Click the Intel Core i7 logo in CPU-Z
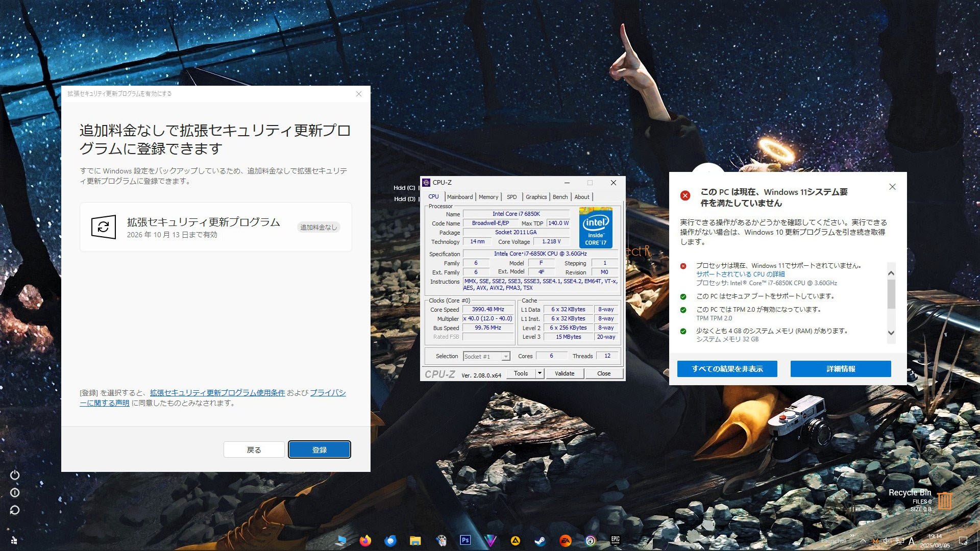Viewport: 980px width, 551px height. 596,228
